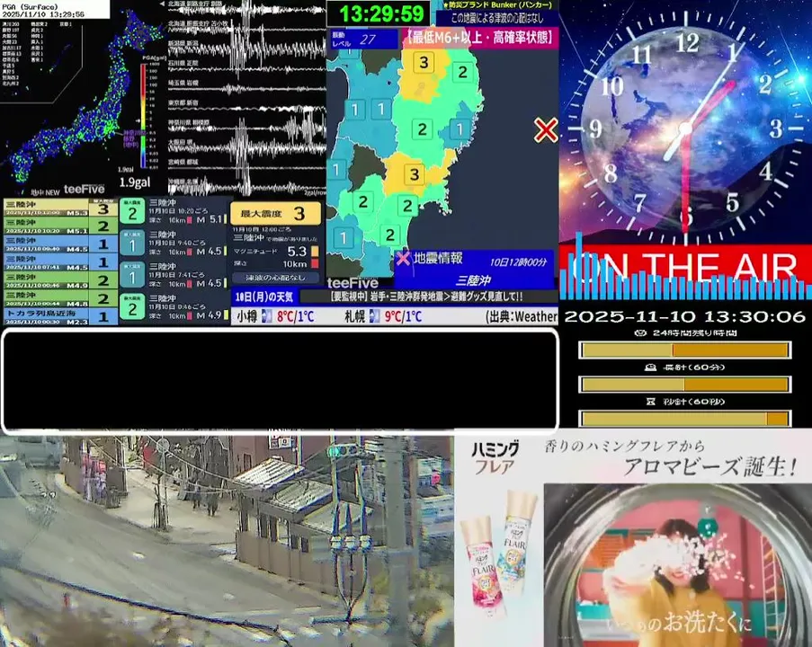Select intensity 1 badge of 9:40ごろ quake

click(x=132, y=244)
